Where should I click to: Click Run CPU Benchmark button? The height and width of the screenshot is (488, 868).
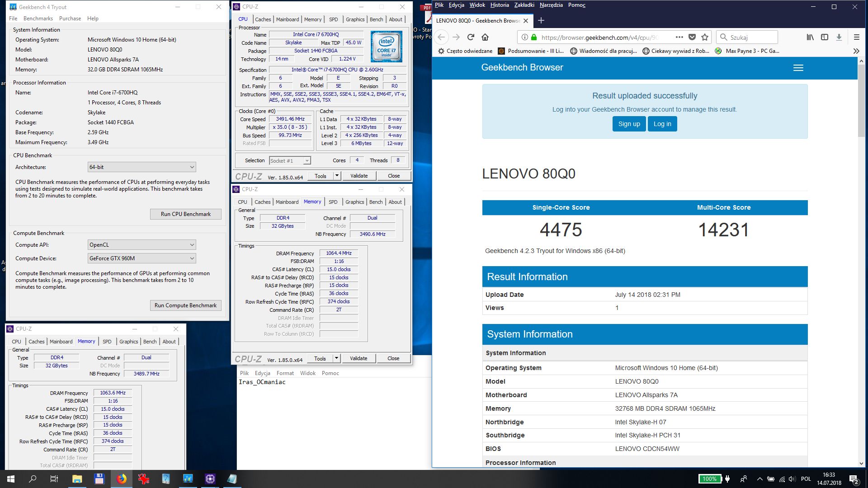pyautogui.click(x=186, y=214)
